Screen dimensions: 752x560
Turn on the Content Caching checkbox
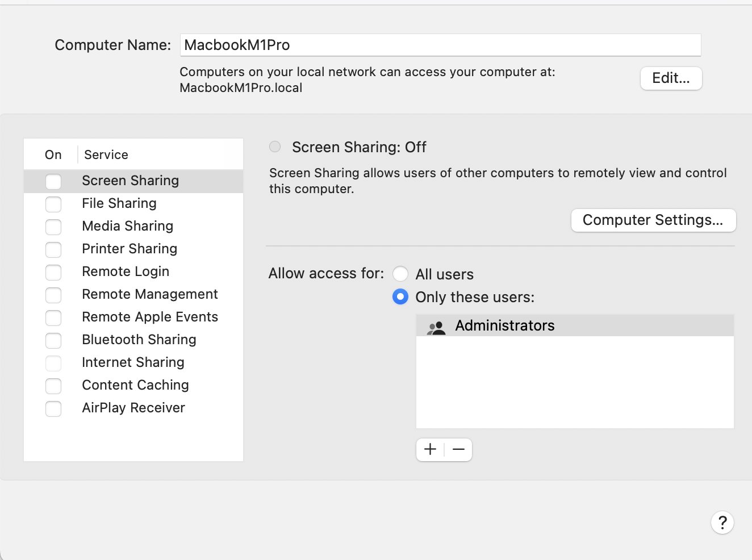[x=53, y=386]
